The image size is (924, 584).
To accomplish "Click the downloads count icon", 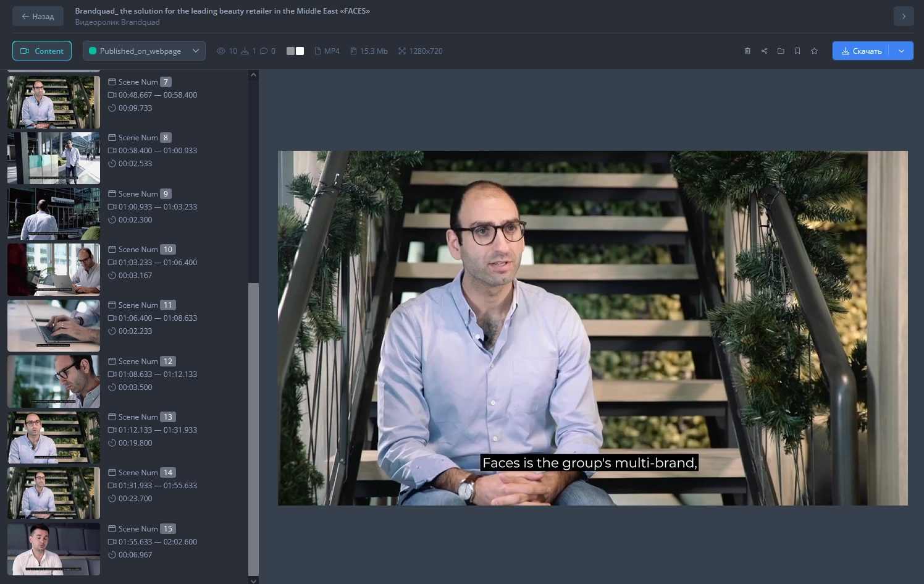I will click(245, 51).
